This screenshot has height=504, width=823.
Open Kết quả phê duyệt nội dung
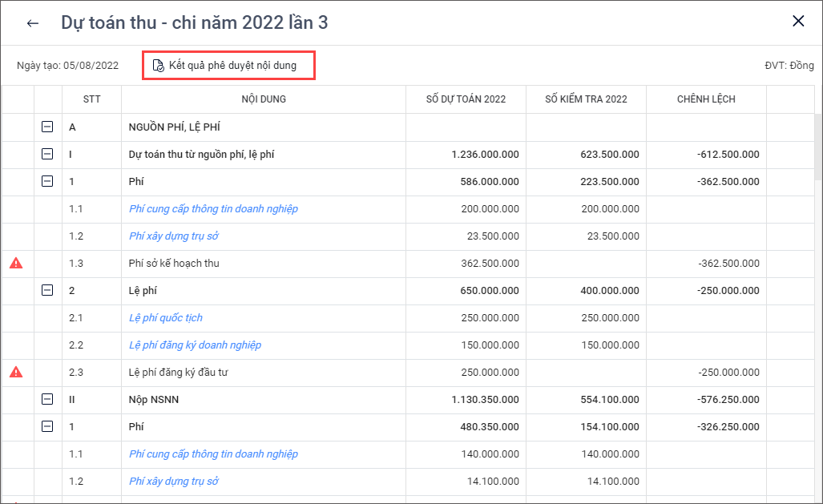pyautogui.click(x=228, y=66)
